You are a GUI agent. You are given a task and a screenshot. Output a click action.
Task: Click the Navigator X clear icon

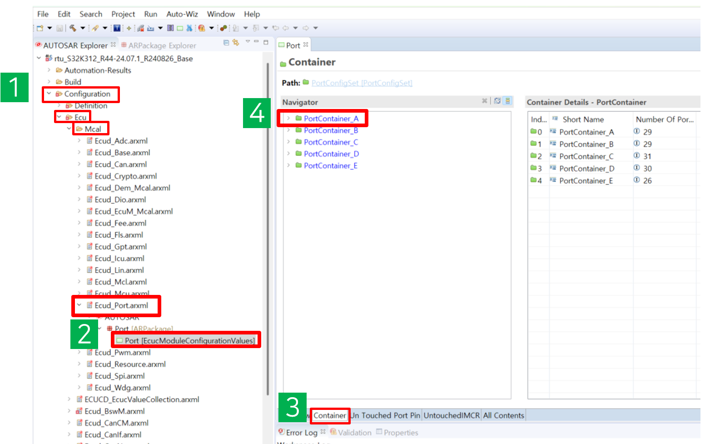(x=485, y=101)
